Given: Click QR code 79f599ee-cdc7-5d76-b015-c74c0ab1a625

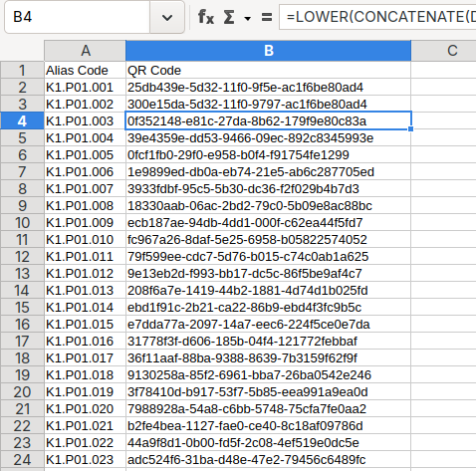Looking at the screenshot, I should point(269,257).
